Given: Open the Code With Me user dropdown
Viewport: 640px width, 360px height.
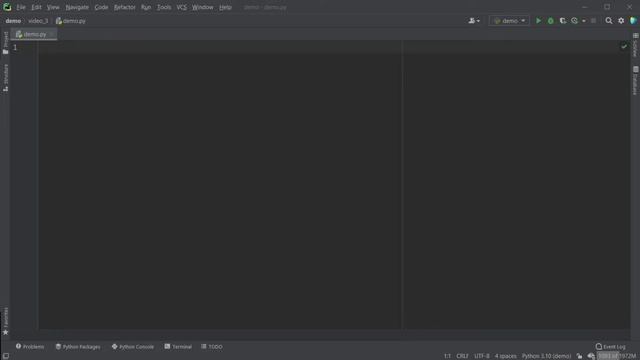Looking at the screenshot, I should 474,21.
